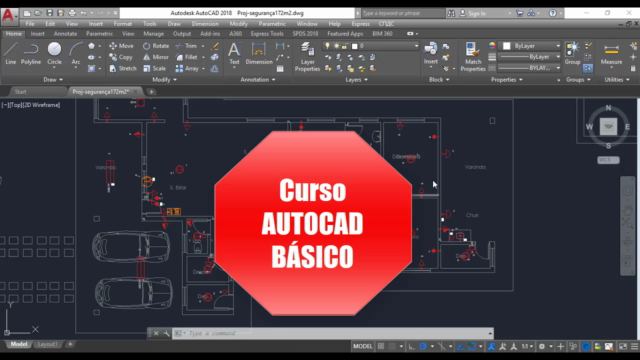Click the customization hamburger icon in status bar
This screenshot has width=640, height=360.
pyautogui.click(x=634, y=347)
